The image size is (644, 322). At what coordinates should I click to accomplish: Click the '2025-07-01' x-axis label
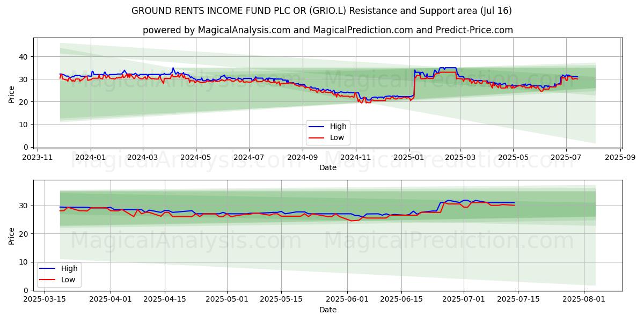[464, 300]
